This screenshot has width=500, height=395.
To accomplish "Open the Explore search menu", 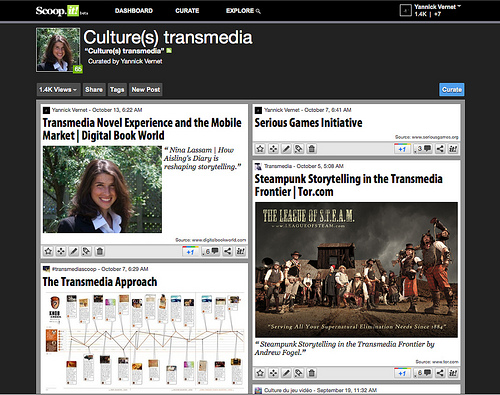I will (x=243, y=11).
